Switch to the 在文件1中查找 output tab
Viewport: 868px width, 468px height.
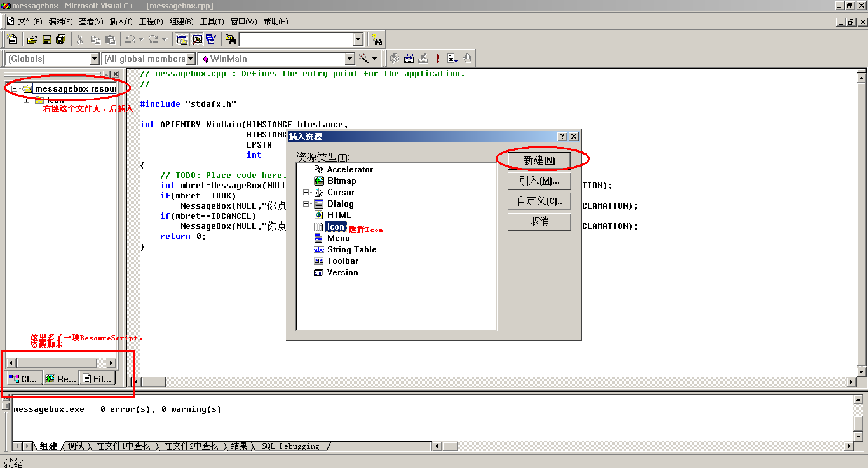click(123, 446)
